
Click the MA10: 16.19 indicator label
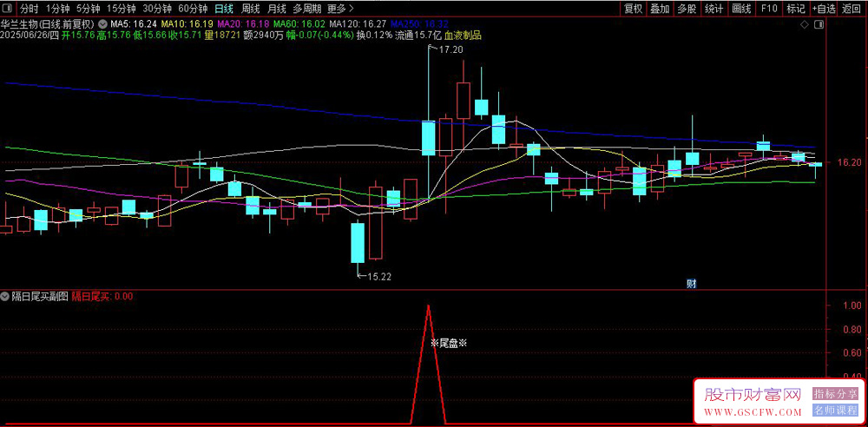coord(186,24)
